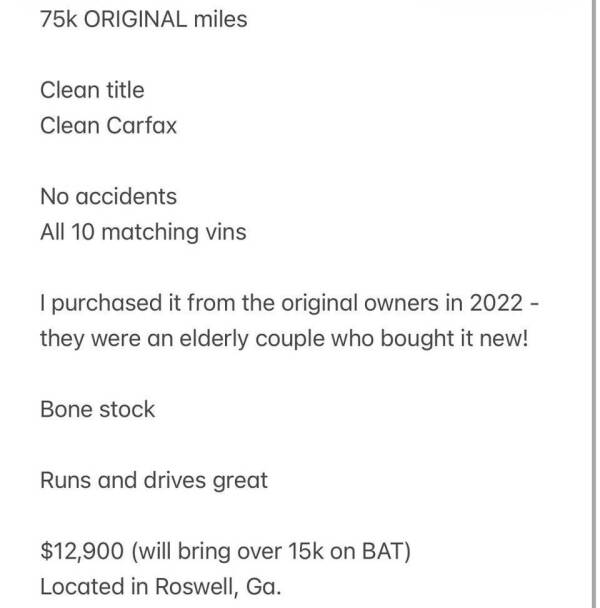
Task: Click the year '2022' in the description
Action: (496, 303)
